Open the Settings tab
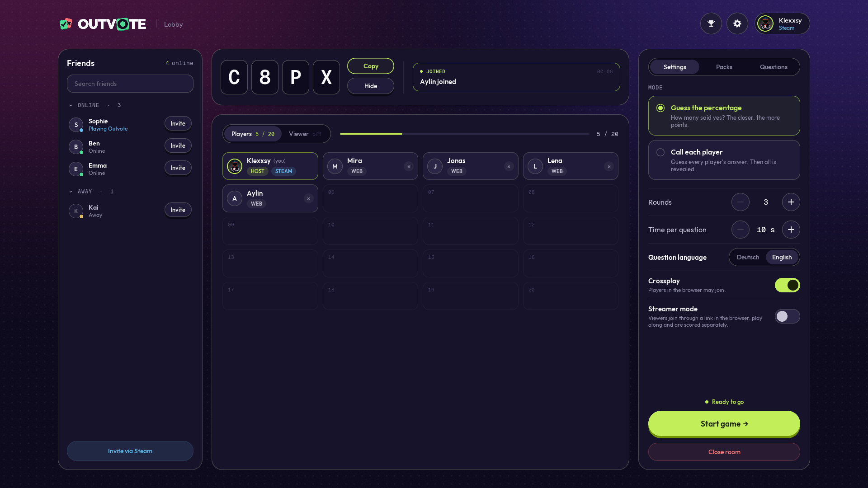 click(x=675, y=67)
